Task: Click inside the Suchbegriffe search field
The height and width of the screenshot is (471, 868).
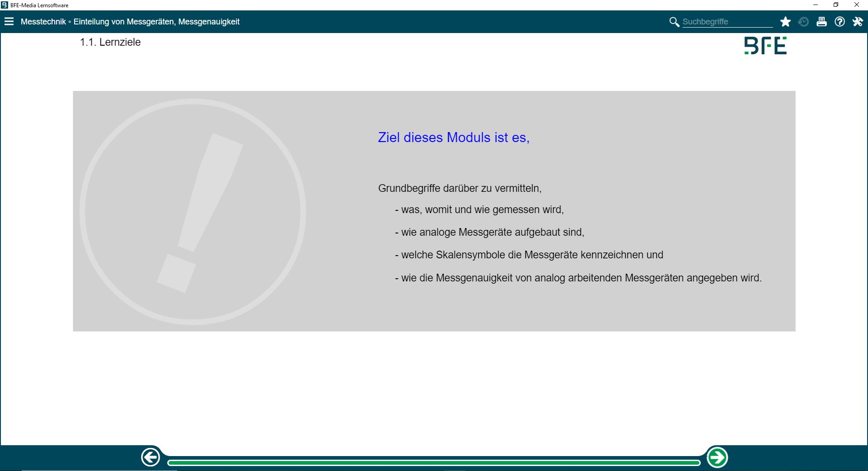Action: coord(723,21)
